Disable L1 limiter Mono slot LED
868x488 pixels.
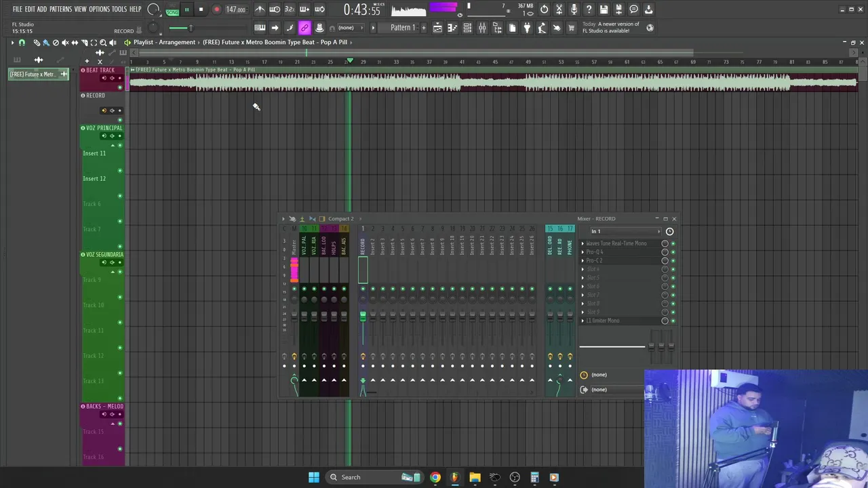[x=673, y=321]
